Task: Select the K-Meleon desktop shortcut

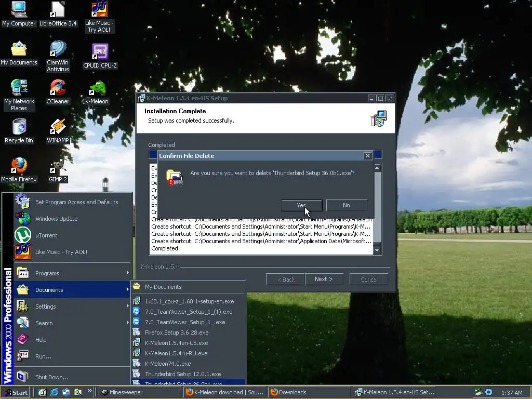Action: [97, 92]
